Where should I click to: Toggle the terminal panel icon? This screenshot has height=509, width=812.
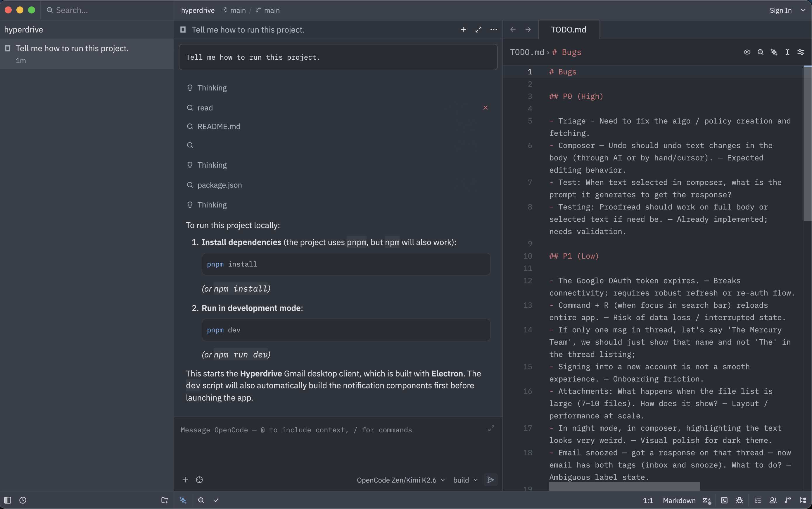(724, 500)
